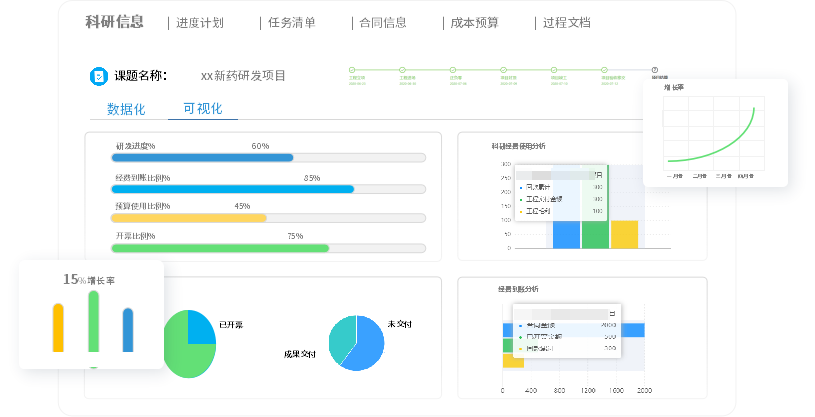
Task: Switch to the 进度计划 tab
Action: [200, 23]
